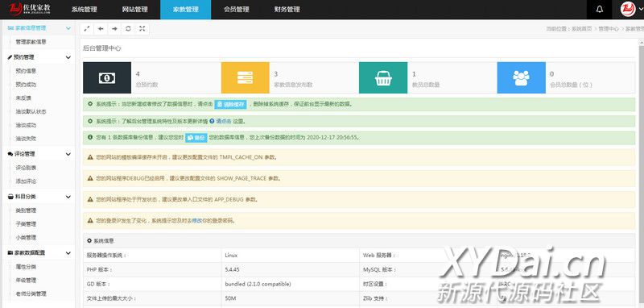Click the yellow server tile icon
The width and height of the screenshot is (644, 308).
pyautogui.click(x=246, y=77)
